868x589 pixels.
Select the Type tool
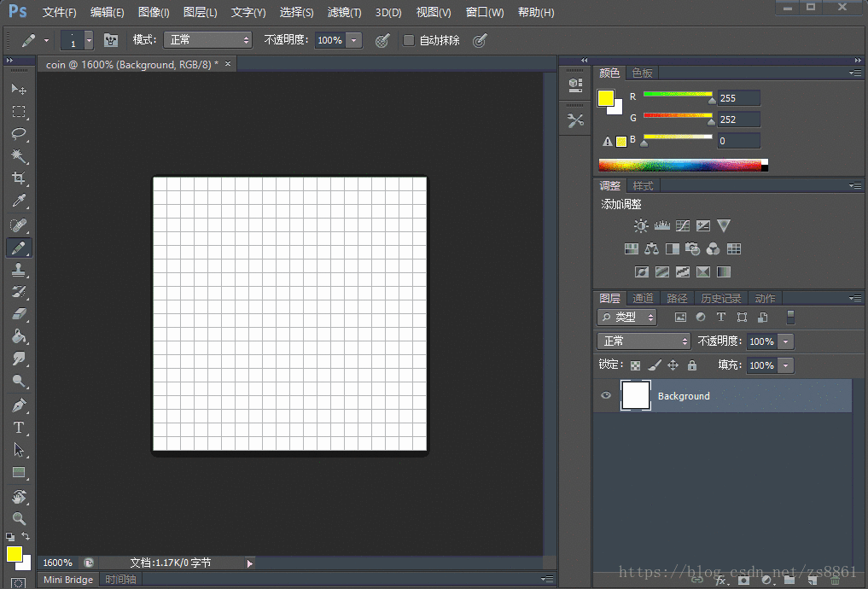[19, 428]
